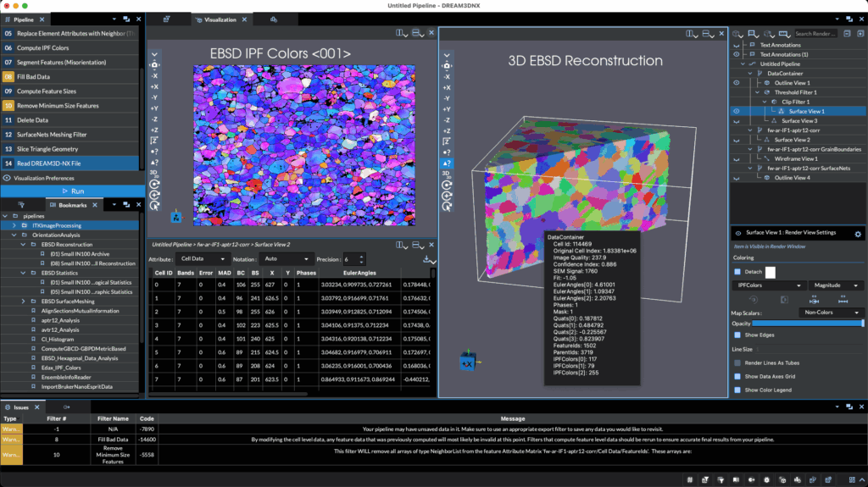Open the Render View Settings gear icon
Viewport: 868px width, 487px height.
click(x=857, y=234)
